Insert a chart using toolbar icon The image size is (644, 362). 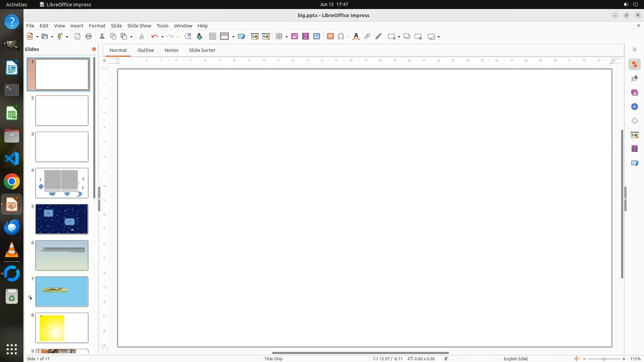[317, 37]
